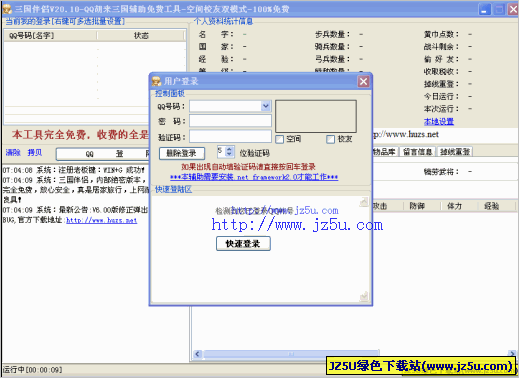Click the log line 注册老板键 WIN+G 成功

tap(74, 170)
